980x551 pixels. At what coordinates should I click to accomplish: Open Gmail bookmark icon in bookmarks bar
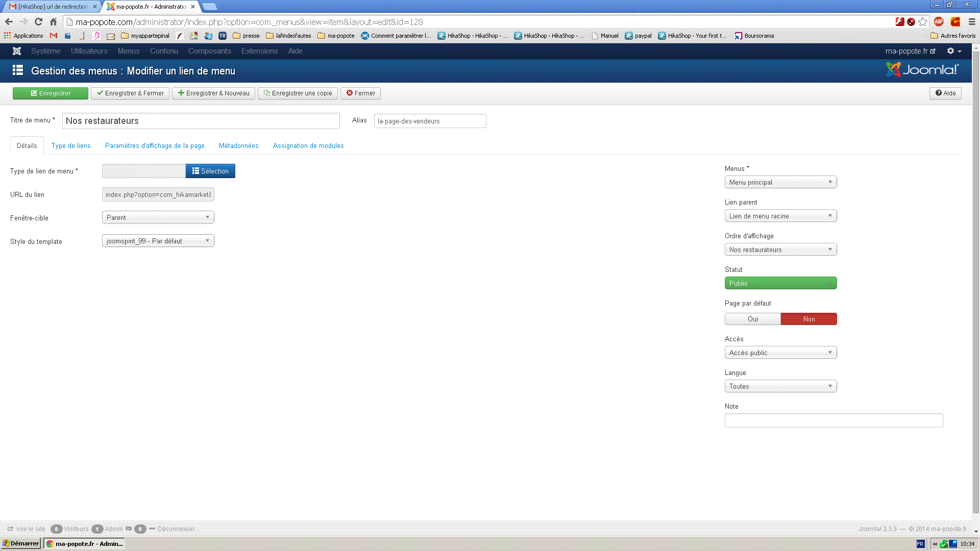point(54,36)
